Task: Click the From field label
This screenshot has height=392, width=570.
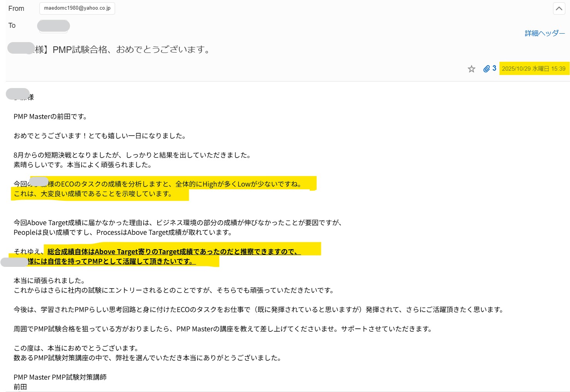Action: point(16,8)
